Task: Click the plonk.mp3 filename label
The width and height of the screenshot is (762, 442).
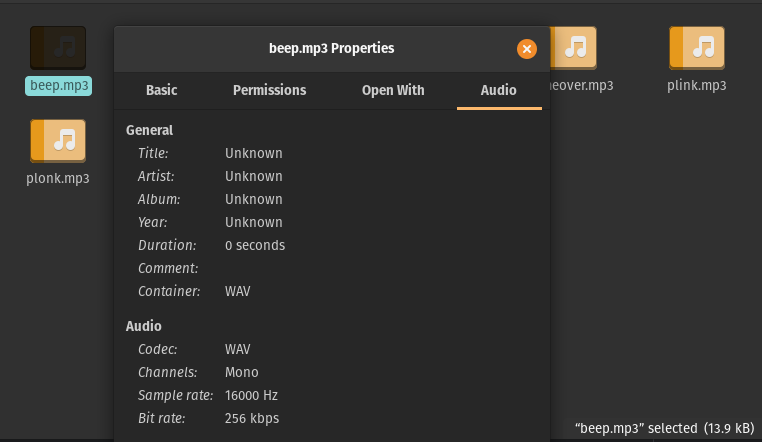Action: click(58, 178)
